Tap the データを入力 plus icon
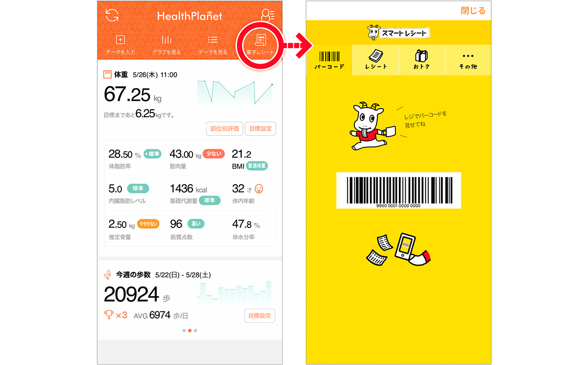Image resolution: width=588 pixels, height=365 pixels. click(x=120, y=40)
